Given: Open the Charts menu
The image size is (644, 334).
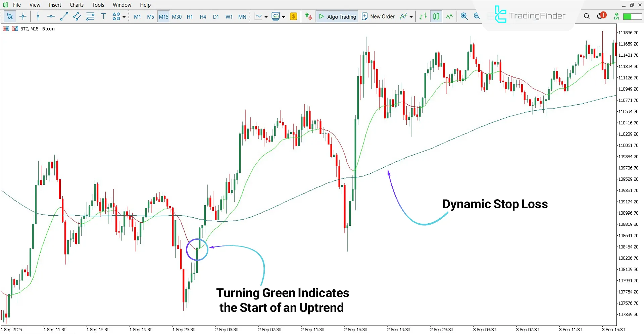Looking at the screenshot, I should click(77, 5).
